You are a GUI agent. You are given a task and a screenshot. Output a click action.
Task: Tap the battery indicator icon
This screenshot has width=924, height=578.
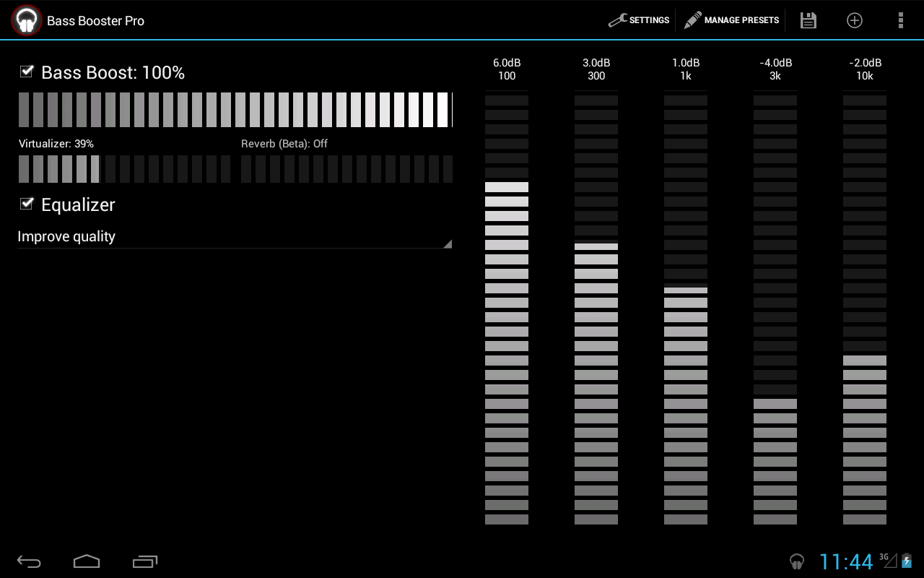pos(907,561)
